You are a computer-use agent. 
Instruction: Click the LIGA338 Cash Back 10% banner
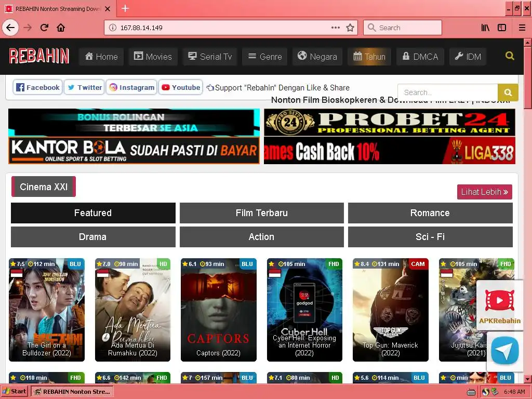tap(390, 150)
